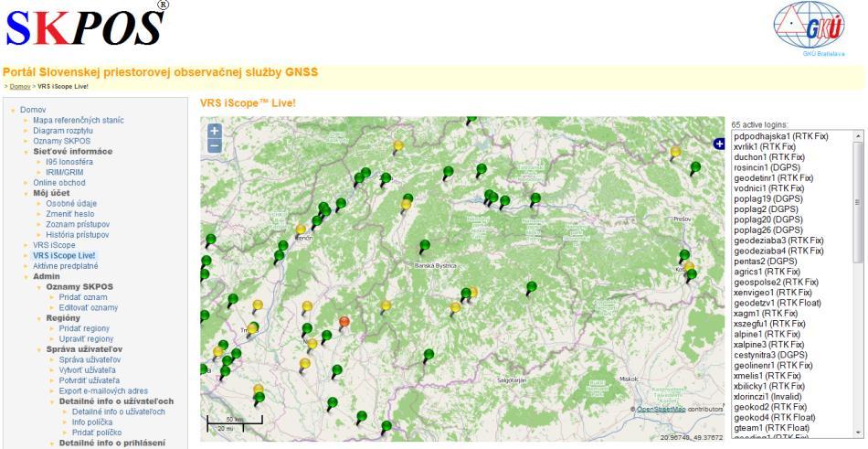The height and width of the screenshot is (449, 868).
Task: Select agrics1 (RTK Fix) login
Action: tap(767, 272)
